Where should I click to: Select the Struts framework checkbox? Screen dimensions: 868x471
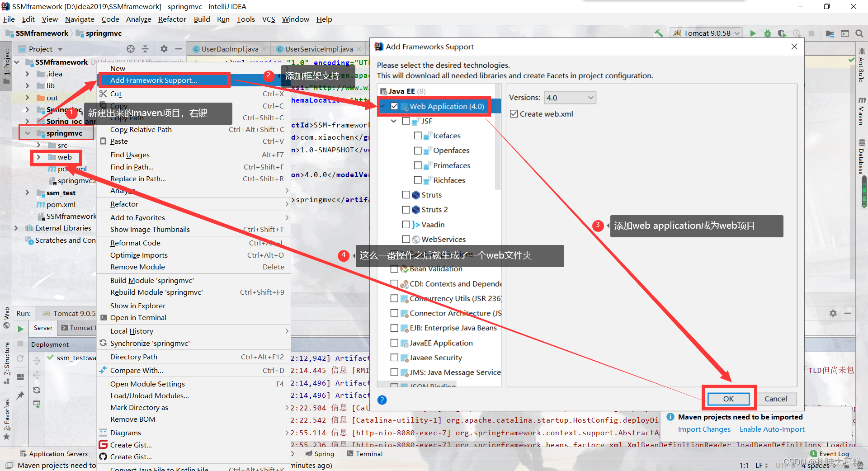click(406, 195)
